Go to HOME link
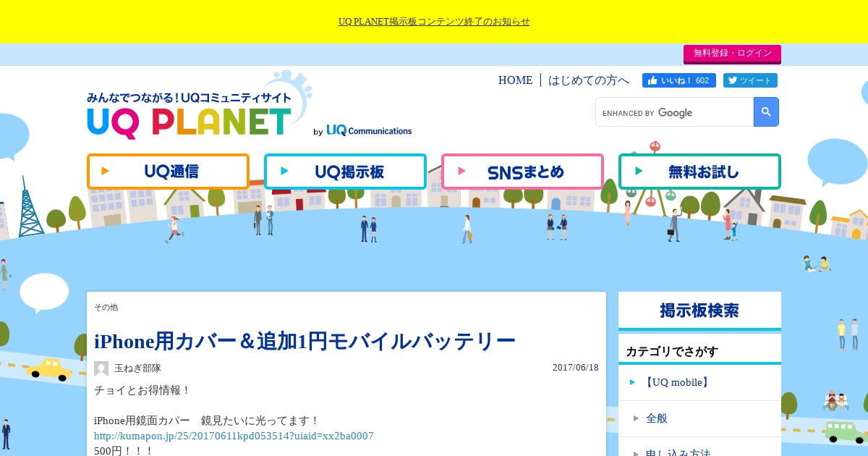Viewport: 868px width, 456px height. pos(515,80)
